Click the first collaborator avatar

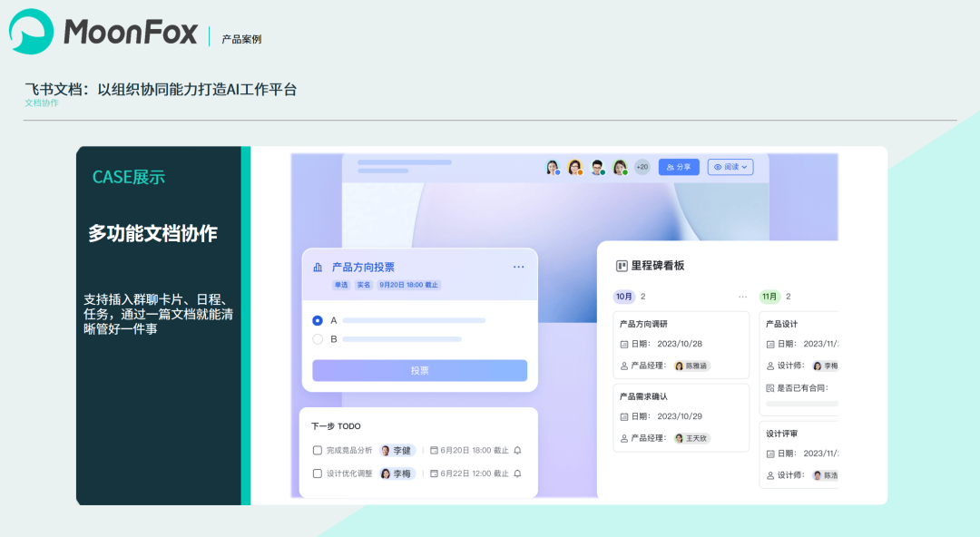point(553,167)
